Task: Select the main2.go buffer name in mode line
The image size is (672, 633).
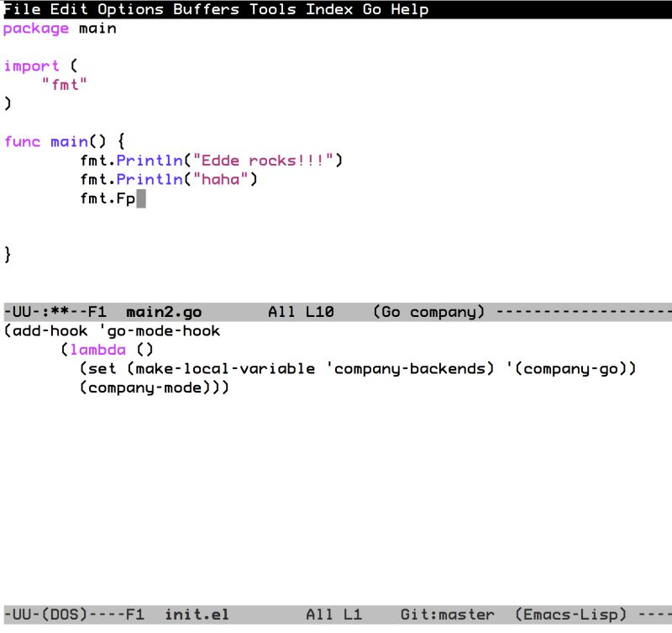Action: click(x=162, y=311)
